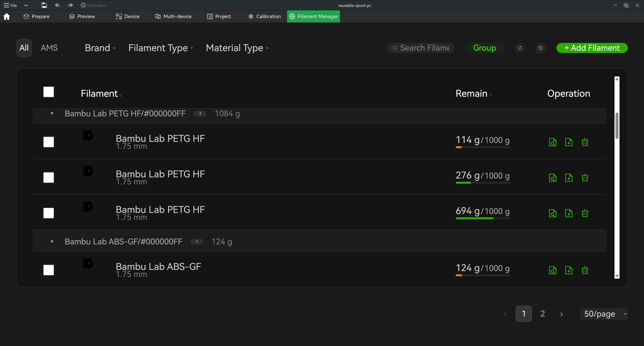Screen dimensions: 644x346
Task: Click the home icon
Action: click(x=7, y=16)
